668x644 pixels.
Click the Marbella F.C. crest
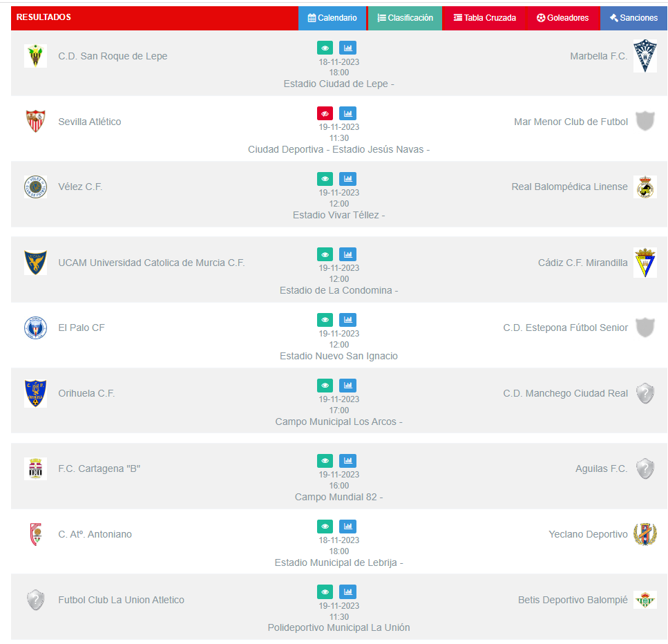pos(645,56)
